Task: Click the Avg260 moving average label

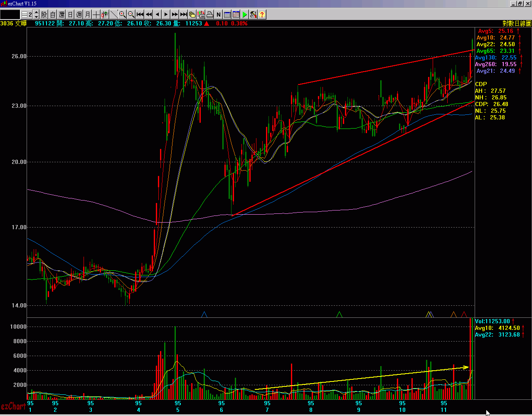Action: coord(496,64)
